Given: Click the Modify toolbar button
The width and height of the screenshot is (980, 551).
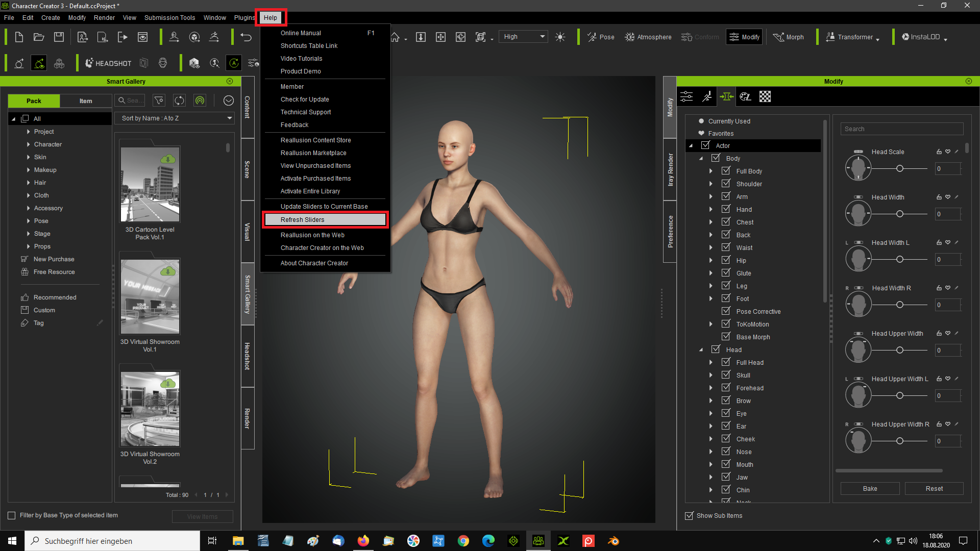Looking at the screenshot, I should (744, 37).
